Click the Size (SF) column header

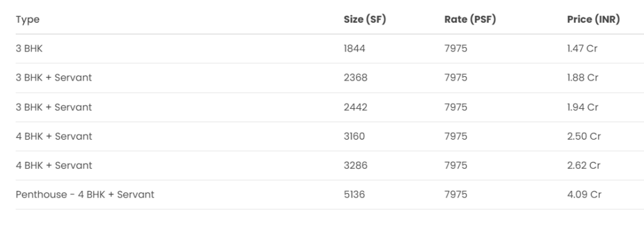[x=365, y=20]
